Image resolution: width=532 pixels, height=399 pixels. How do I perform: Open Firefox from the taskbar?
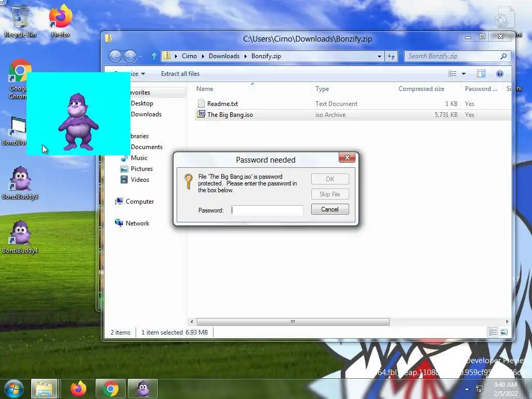tap(78, 389)
